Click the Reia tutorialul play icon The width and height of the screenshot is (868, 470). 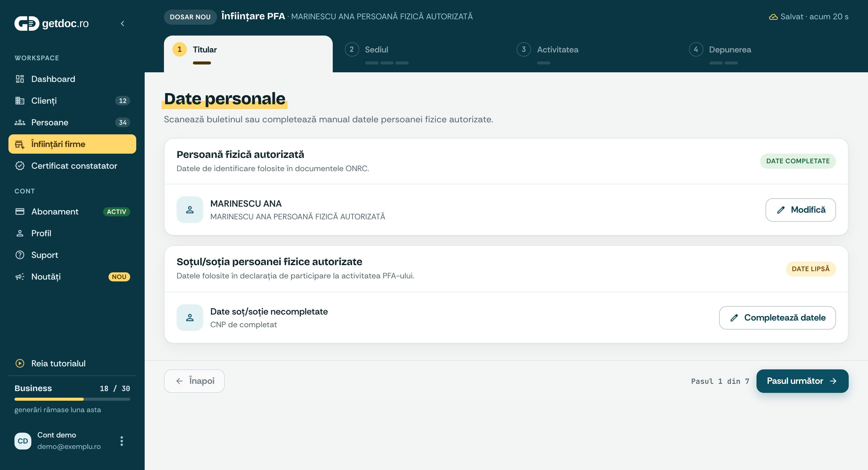pyautogui.click(x=20, y=363)
